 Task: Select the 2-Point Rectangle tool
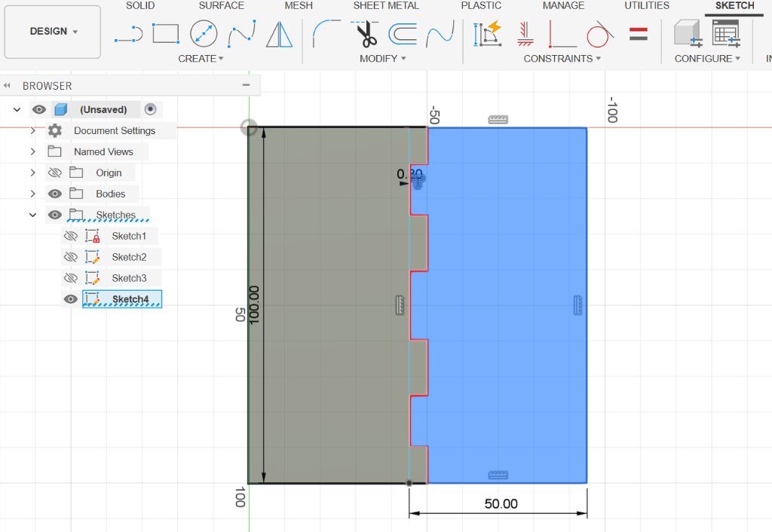coord(165,34)
